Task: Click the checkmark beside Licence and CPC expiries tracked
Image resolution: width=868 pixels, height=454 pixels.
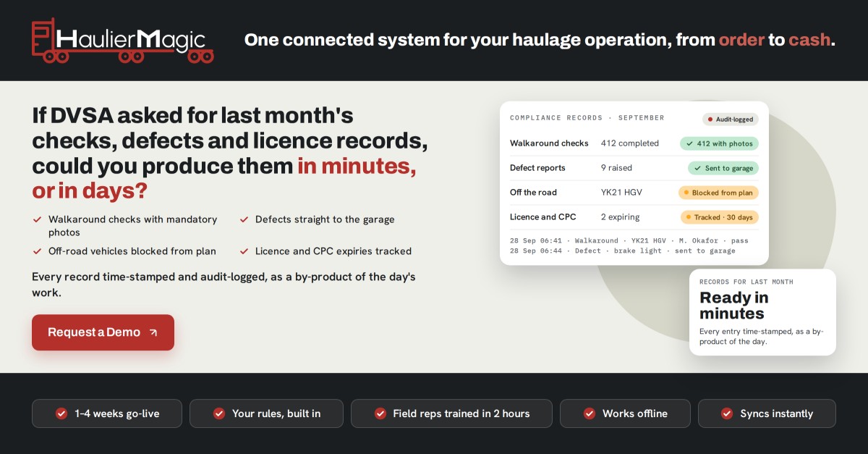Action: coord(244,251)
